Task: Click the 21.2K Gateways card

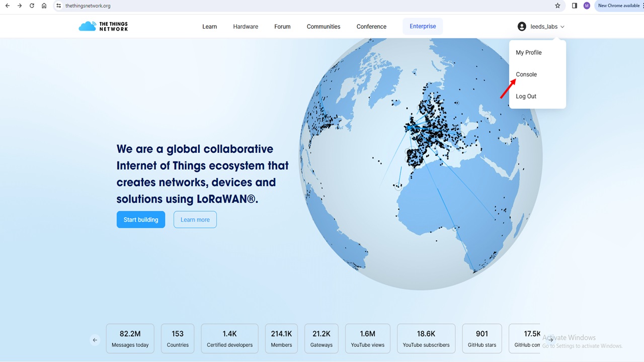Action: tap(321, 338)
